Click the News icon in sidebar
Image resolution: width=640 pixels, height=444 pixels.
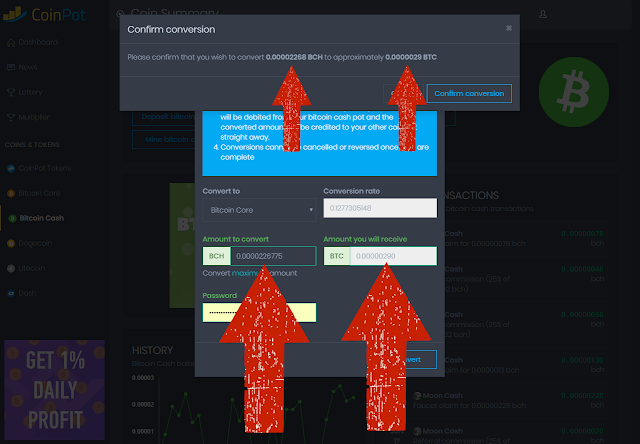click(11, 67)
